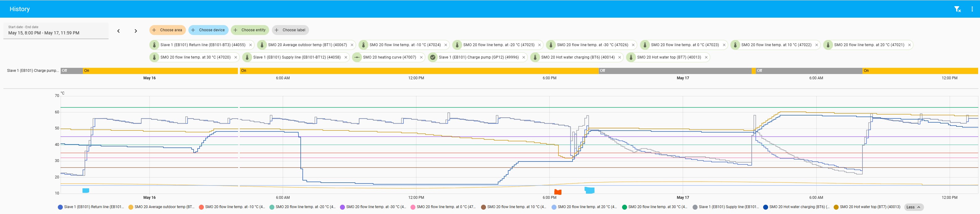
Task: Click thermometer icon on Return line chip
Action: 154,45
